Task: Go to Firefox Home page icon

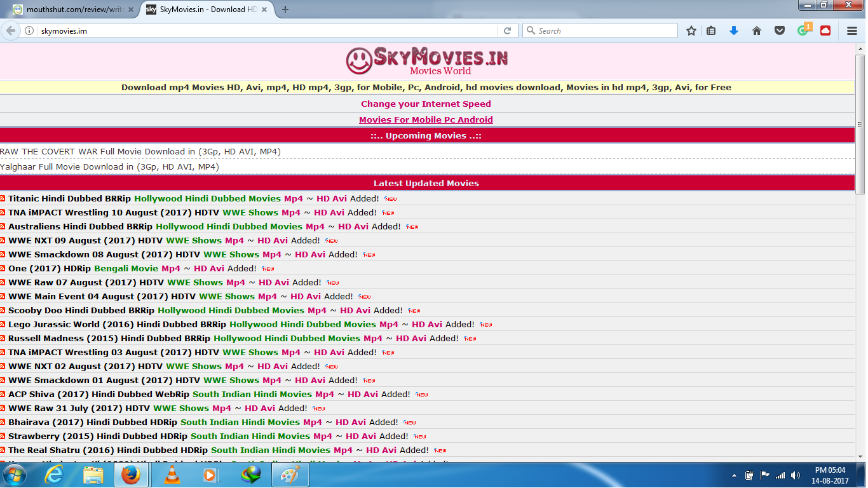Action: (x=757, y=30)
